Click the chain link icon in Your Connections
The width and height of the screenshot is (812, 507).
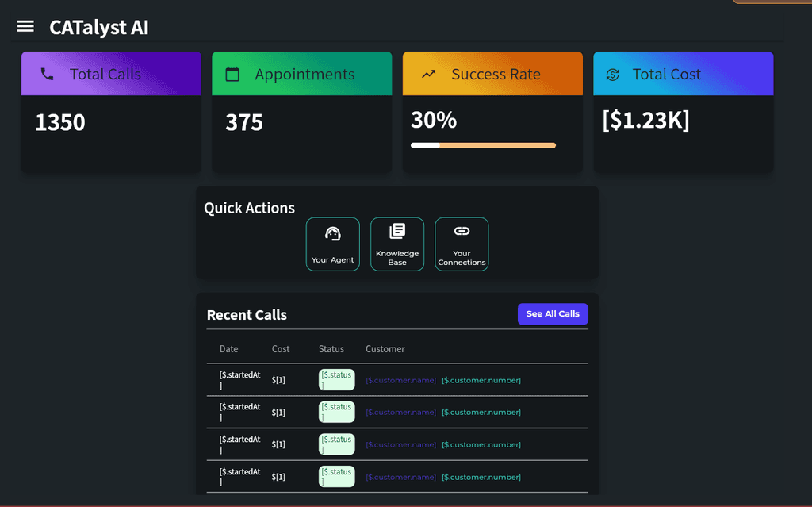click(462, 231)
